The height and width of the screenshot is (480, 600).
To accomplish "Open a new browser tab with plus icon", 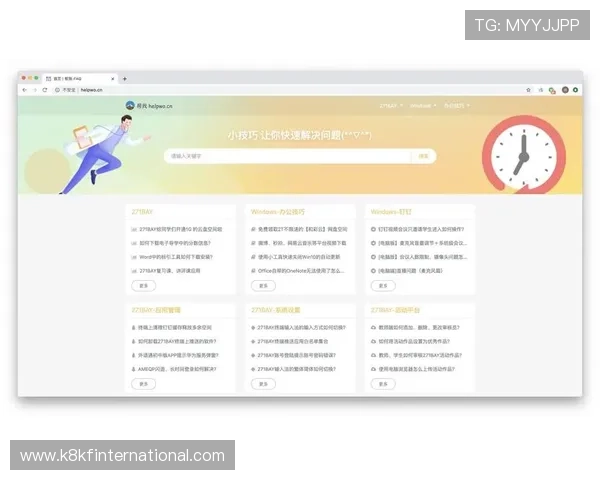I will [x=124, y=78].
